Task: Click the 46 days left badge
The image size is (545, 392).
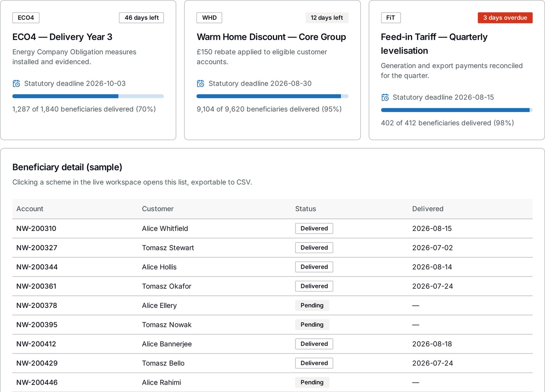Action: (141, 18)
